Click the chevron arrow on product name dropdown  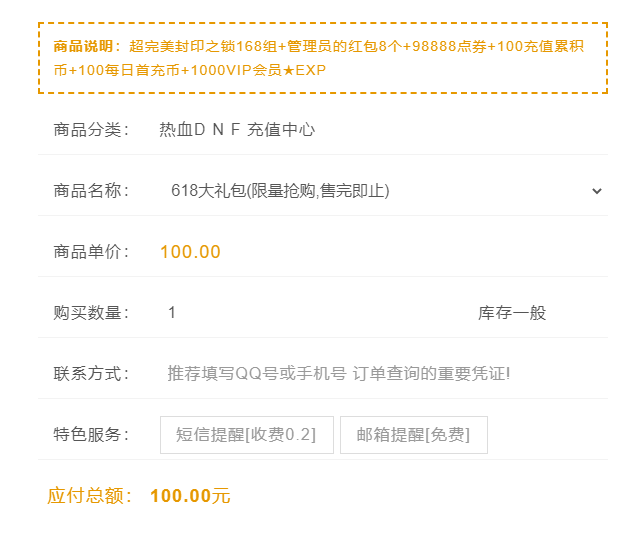coord(597,191)
